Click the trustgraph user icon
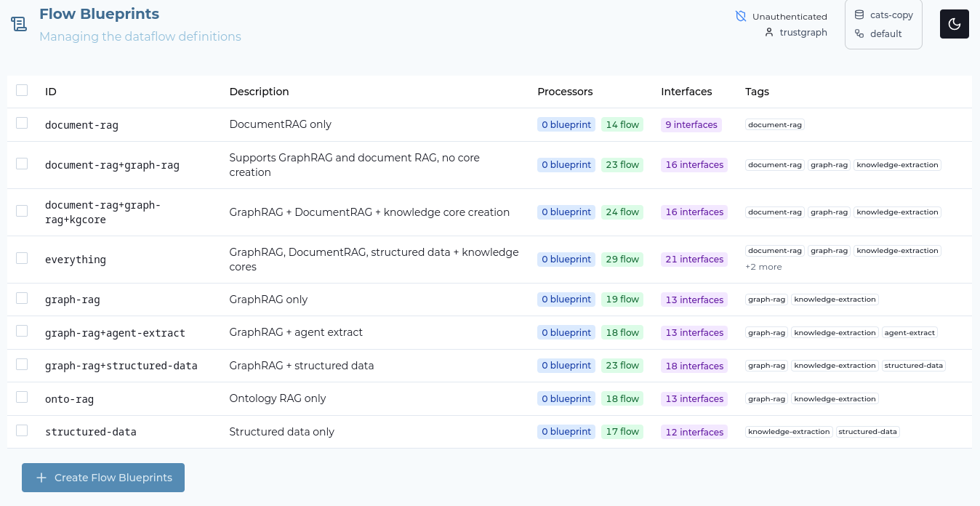This screenshot has height=506, width=980. tap(769, 32)
